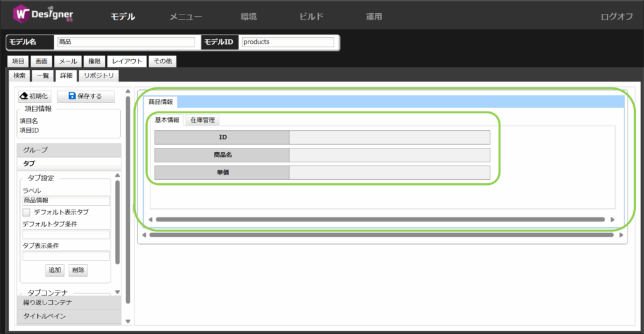
Task: Click the 保存する floppy disk save button
Action: click(x=86, y=96)
